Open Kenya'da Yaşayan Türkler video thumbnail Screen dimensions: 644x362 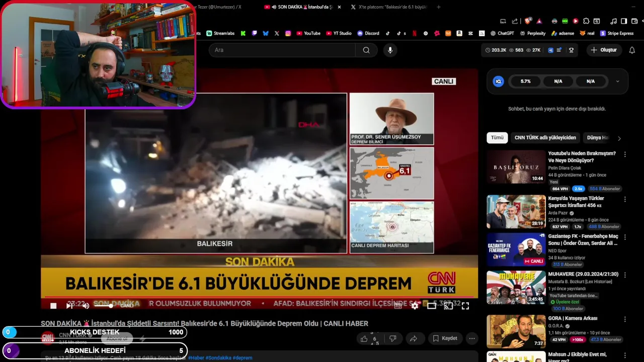(516, 212)
